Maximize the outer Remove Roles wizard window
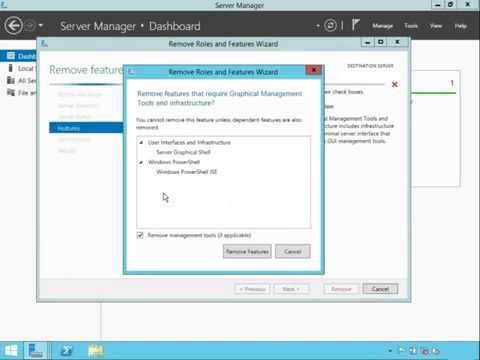Image resolution: width=480 pixels, height=360 pixels. [381, 42]
